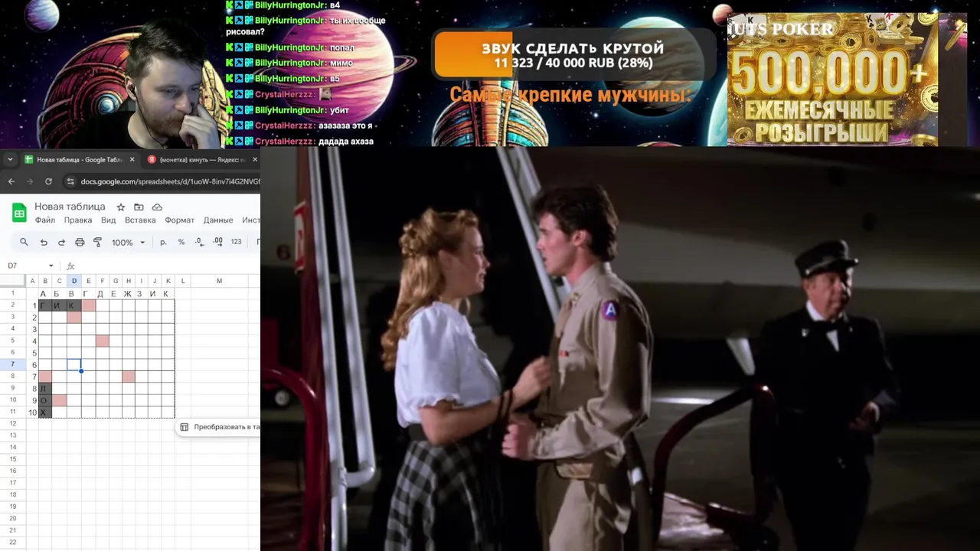Screen dimensions: 980x551
Task: Open the Правка menu
Action: tap(78, 220)
